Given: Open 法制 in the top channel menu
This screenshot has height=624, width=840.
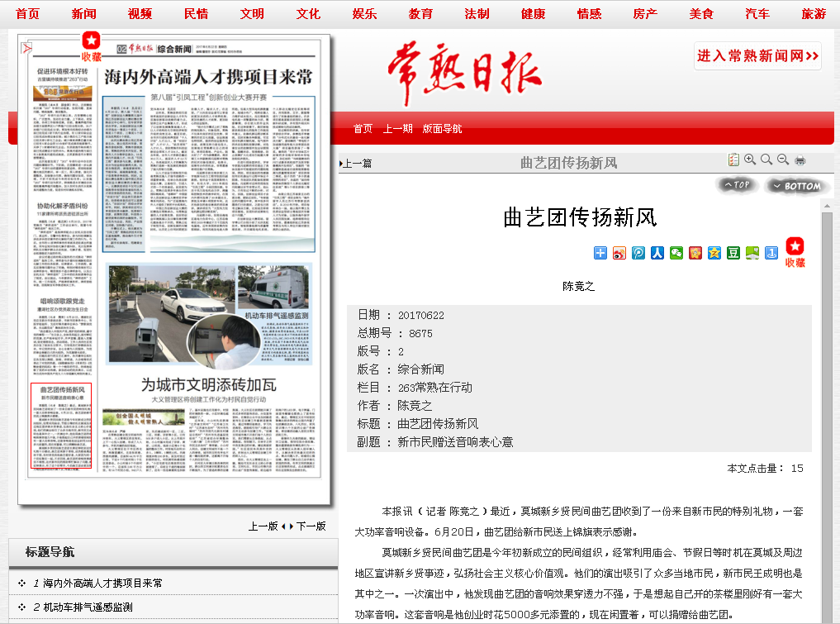Looking at the screenshot, I should (477, 14).
